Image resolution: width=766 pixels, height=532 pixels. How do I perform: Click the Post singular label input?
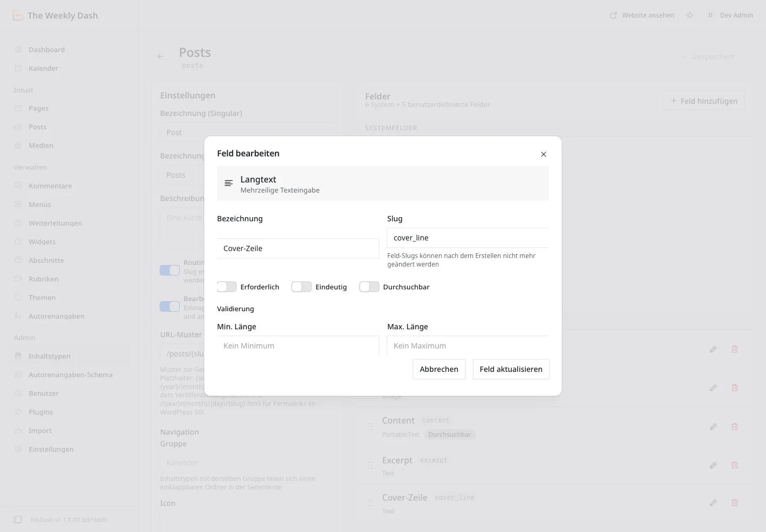point(248,132)
